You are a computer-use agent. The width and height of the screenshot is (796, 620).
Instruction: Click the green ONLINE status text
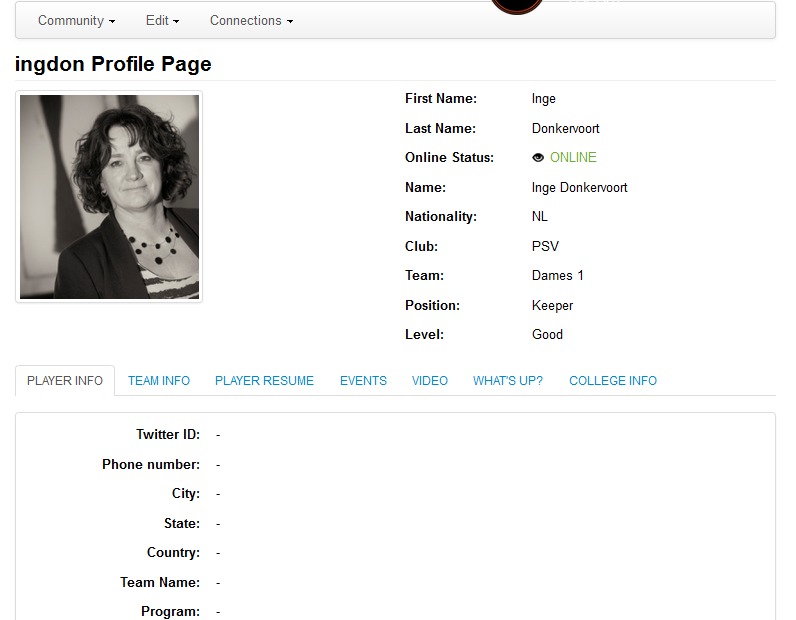click(573, 157)
